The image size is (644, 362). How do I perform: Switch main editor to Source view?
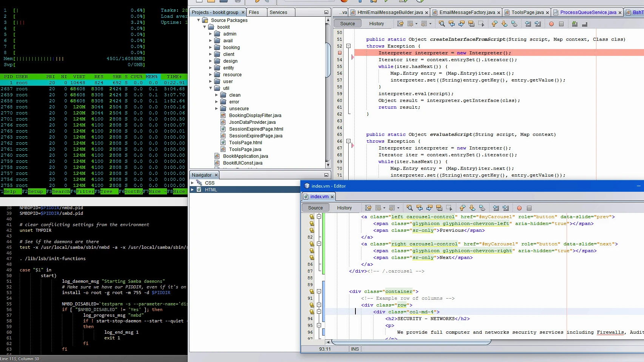pyautogui.click(x=347, y=23)
